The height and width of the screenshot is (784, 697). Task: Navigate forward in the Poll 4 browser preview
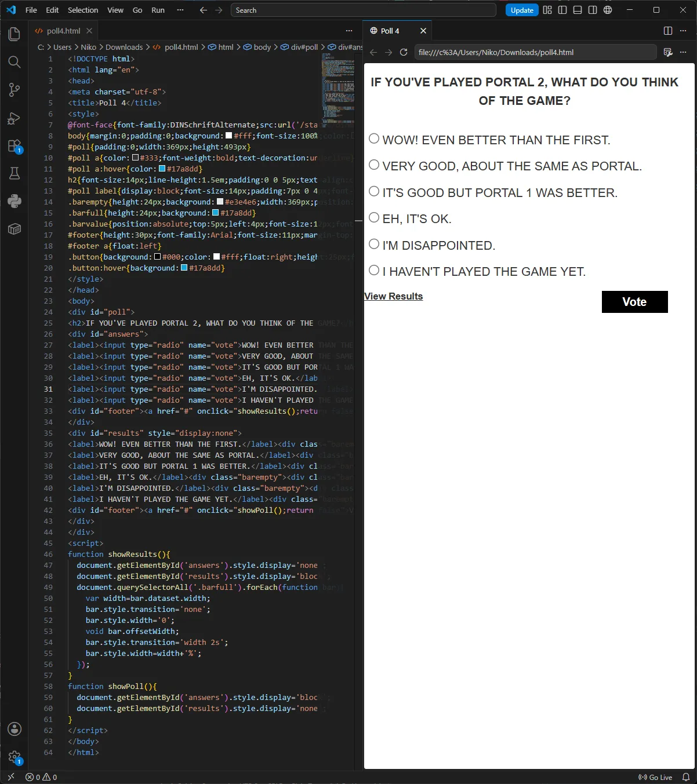point(389,52)
